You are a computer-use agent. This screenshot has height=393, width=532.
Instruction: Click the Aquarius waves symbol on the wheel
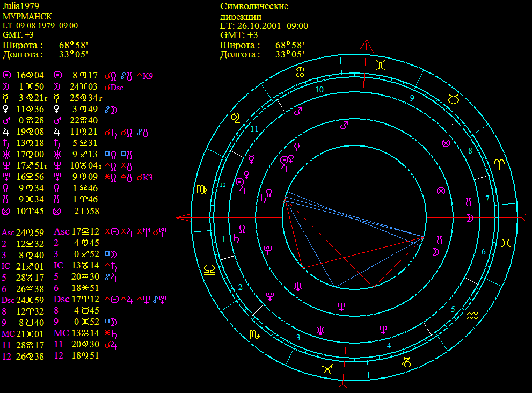coord(472,316)
